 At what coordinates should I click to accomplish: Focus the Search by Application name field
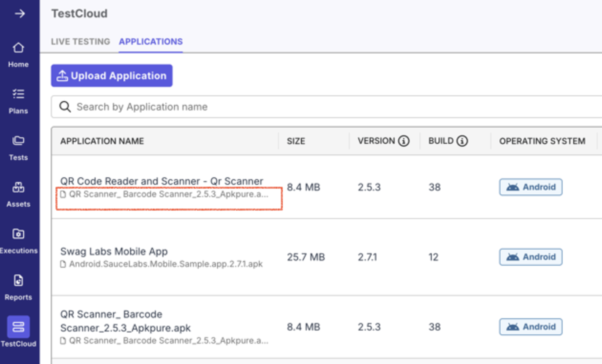[311, 107]
